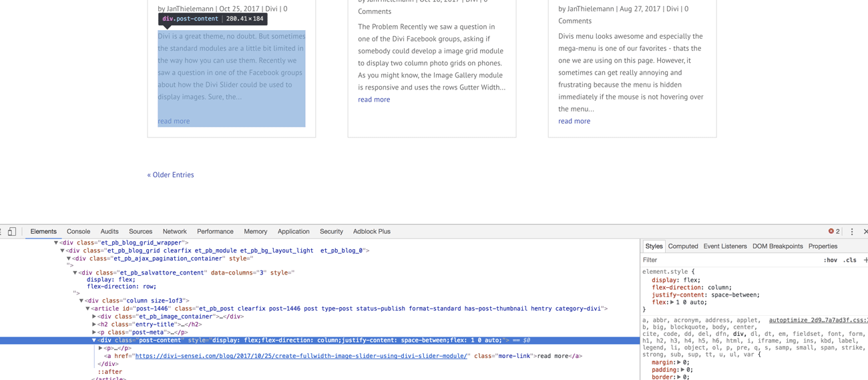
Task: Expand the margin shorthand property triangle
Action: tap(679, 363)
